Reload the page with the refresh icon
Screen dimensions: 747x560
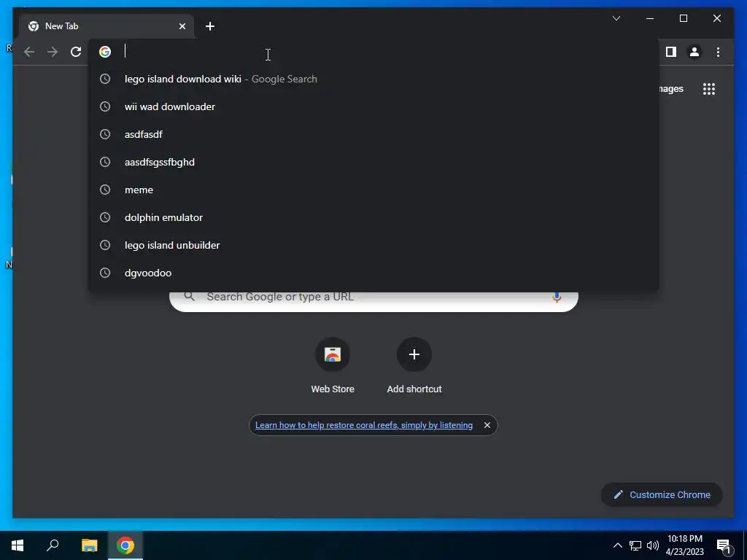(76, 52)
